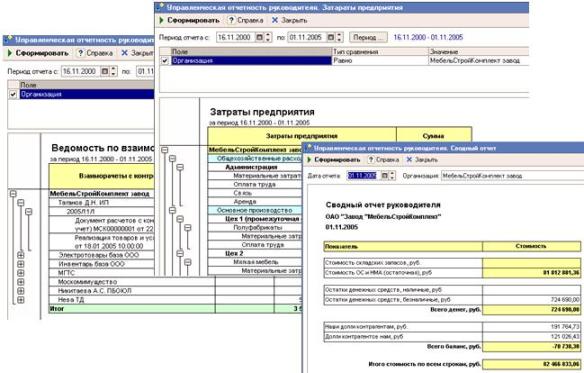This screenshot has height=373, width=584.
Task: Expand the Инвентарь база ООО row
Action: tap(21, 264)
